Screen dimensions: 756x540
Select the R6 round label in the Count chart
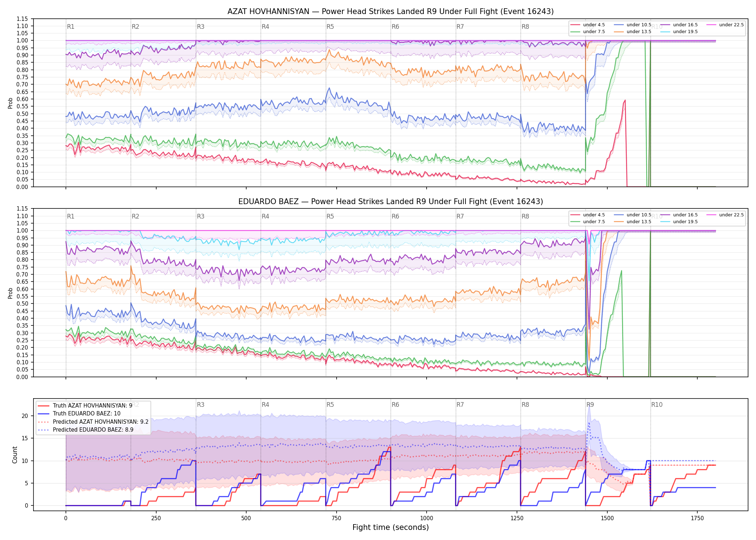pos(395,405)
